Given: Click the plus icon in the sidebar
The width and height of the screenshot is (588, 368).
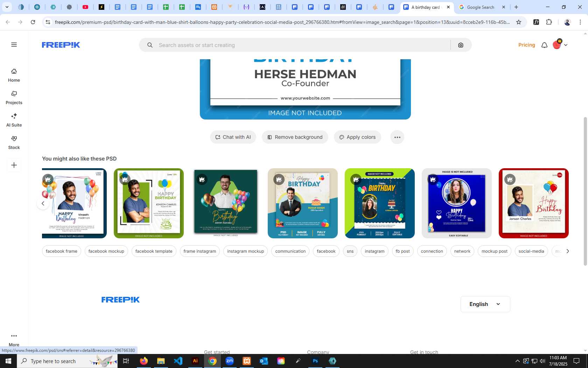Looking at the screenshot, I should pos(14,165).
